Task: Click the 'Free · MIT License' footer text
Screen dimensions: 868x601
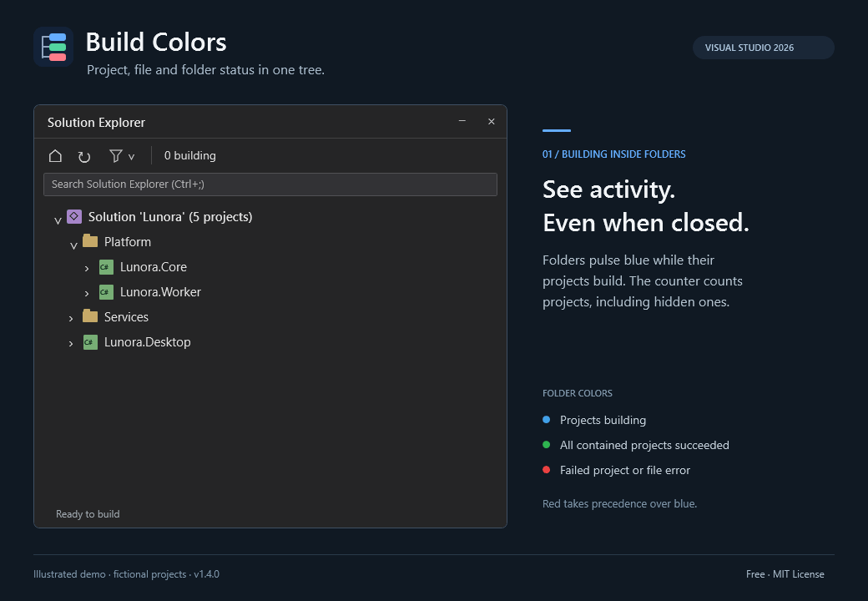Action: pos(785,574)
